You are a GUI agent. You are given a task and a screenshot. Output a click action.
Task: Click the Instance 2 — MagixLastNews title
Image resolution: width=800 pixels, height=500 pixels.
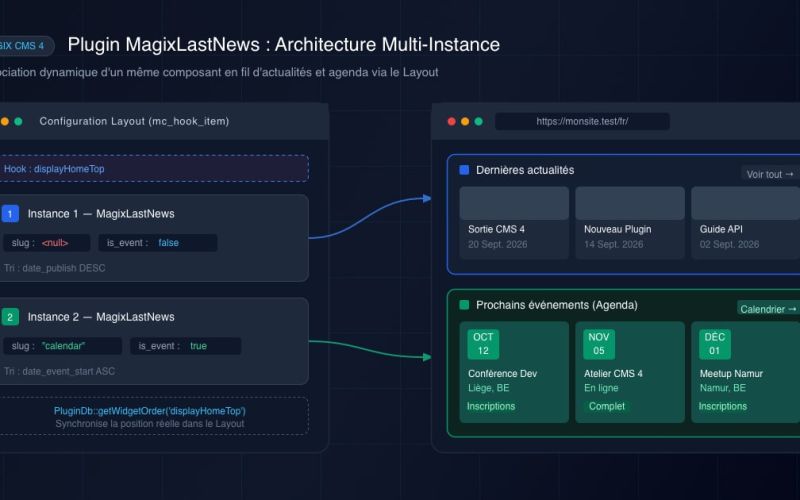tap(101, 317)
